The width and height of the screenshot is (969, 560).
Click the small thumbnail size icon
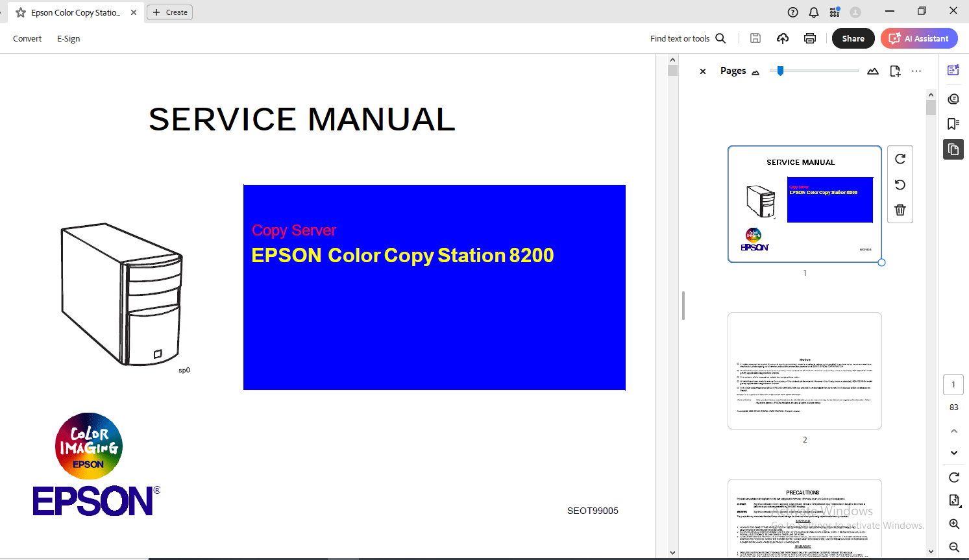(x=755, y=73)
